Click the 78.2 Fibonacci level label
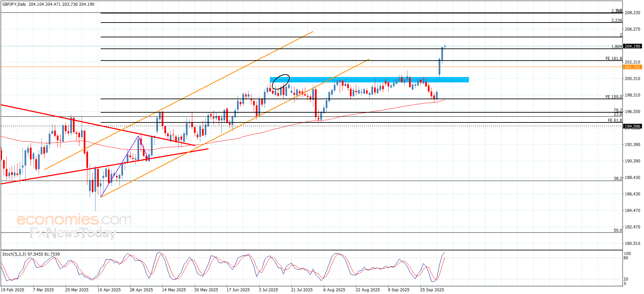 coord(618,110)
